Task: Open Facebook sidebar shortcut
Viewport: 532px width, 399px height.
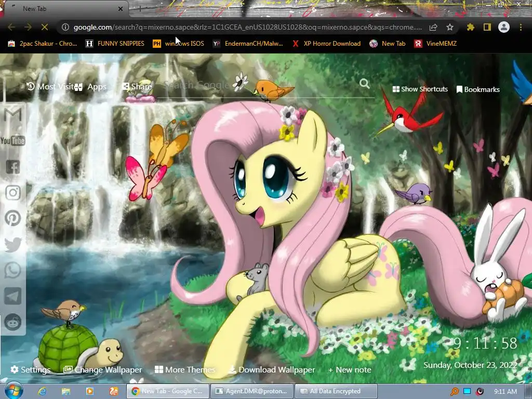Action: [x=13, y=167]
